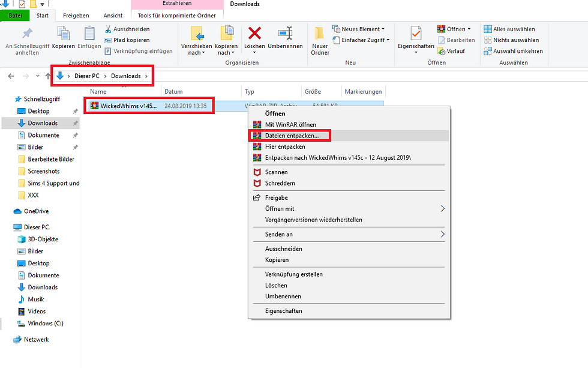588x368 pixels.
Task: Choose Scannen in context menu
Action: 277,172
